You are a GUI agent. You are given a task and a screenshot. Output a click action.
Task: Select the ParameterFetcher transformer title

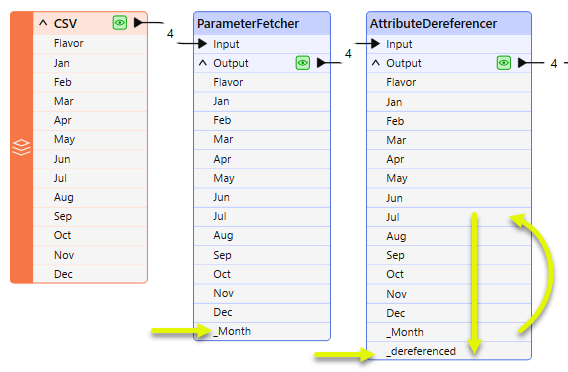coord(248,24)
